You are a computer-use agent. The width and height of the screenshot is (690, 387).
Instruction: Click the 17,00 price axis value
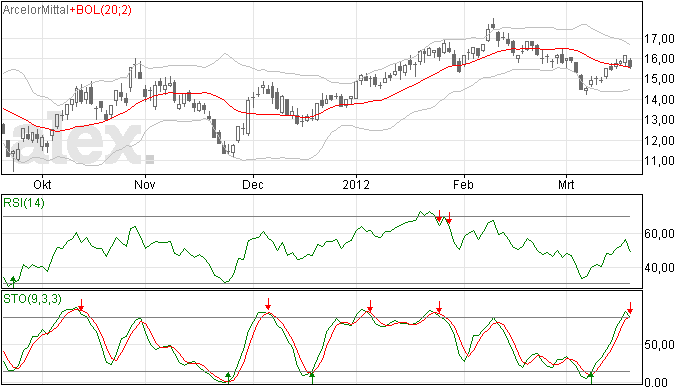[660, 39]
